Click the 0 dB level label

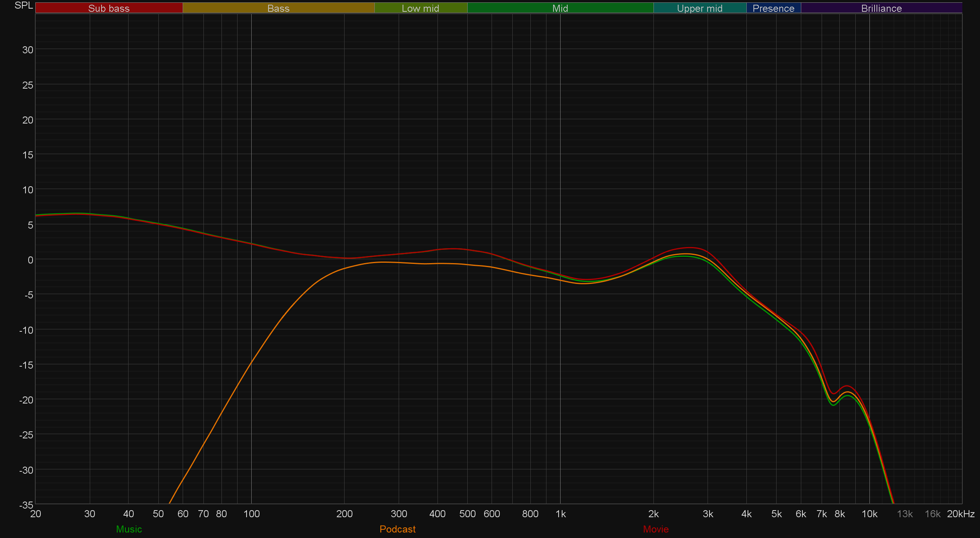(30, 260)
